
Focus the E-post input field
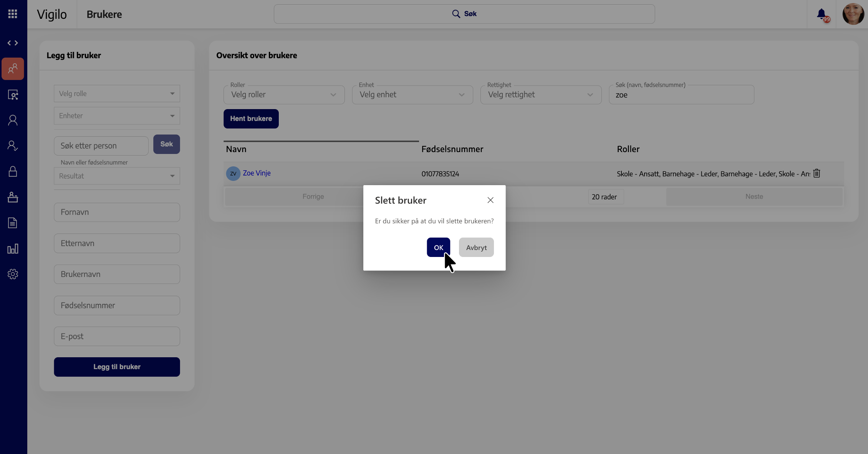117,336
